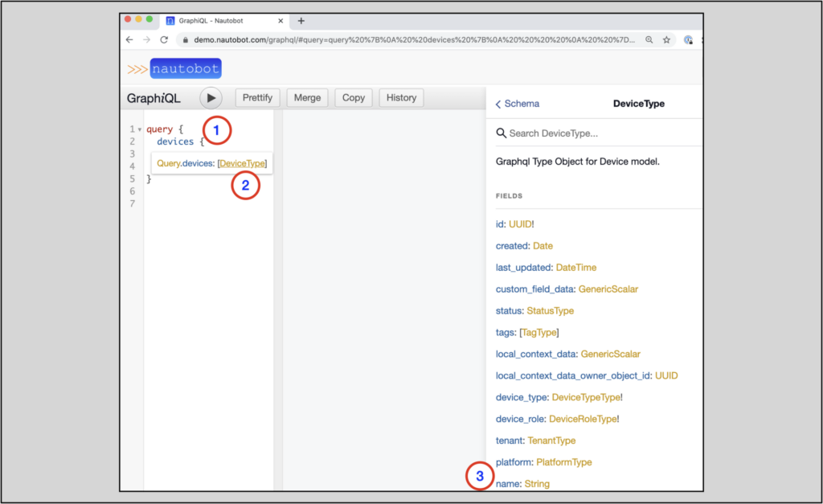Screen dimensions: 823x504
Task: Open the DeviceTypeType link
Action: pyautogui.click(x=586, y=397)
